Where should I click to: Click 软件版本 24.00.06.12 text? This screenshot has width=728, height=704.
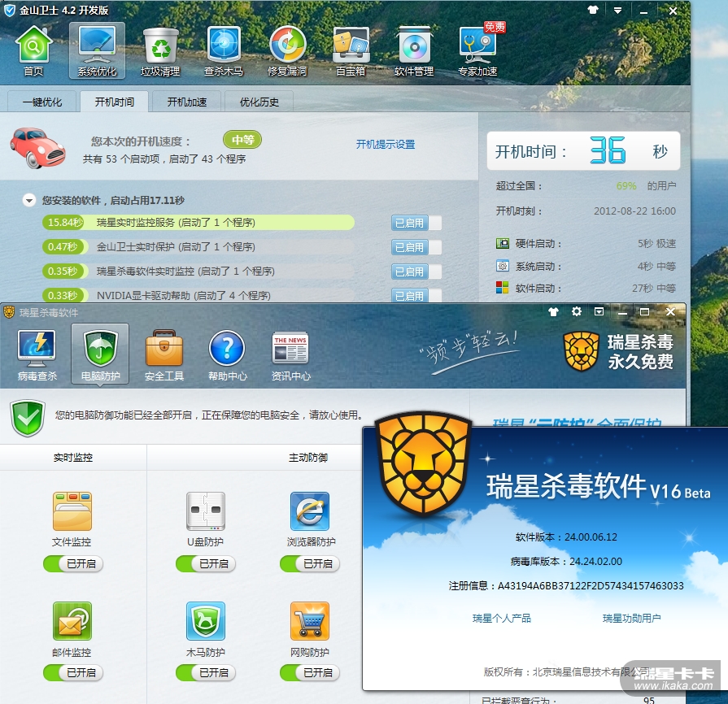pos(566,537)
